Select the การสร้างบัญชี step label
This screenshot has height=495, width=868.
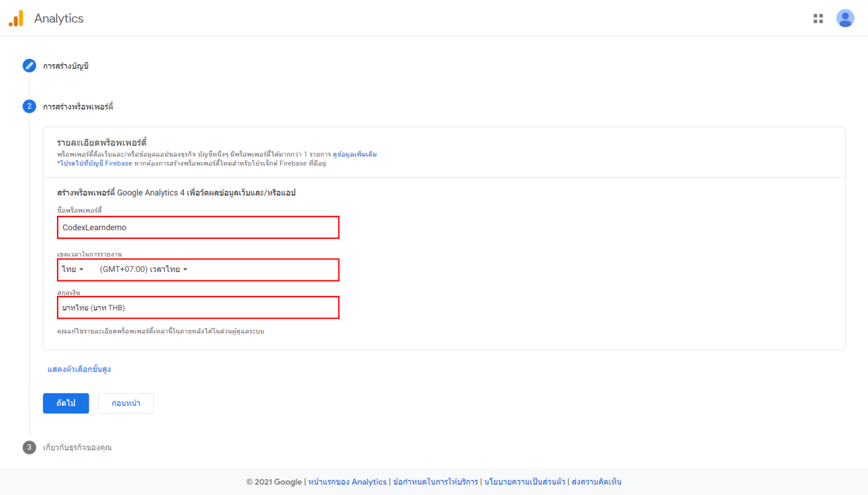pyautogui.click(x=66, y=66)
